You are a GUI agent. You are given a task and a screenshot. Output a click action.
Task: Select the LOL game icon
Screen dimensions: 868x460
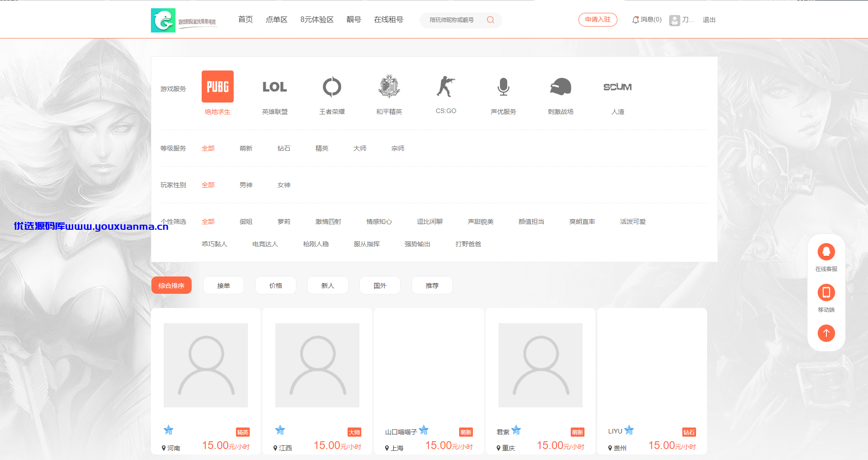[x=274, y=87]
